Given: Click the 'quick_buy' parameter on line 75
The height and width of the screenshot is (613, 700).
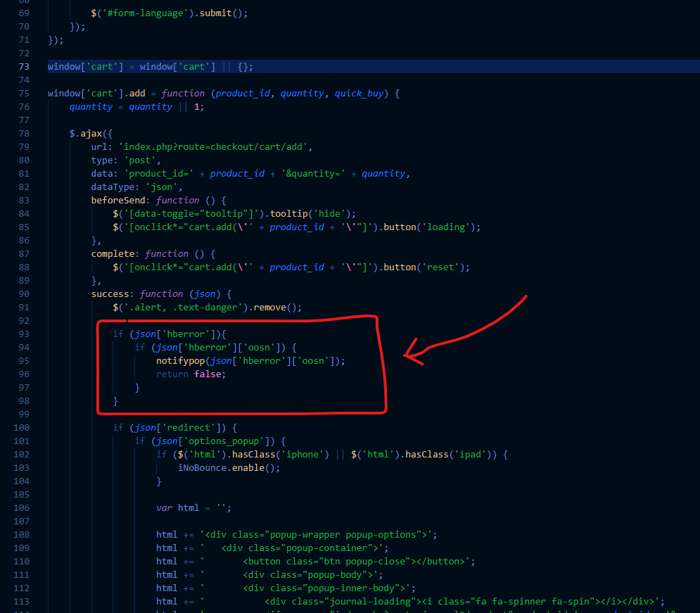Looking at the screenshot, I should tap(359, 94).
